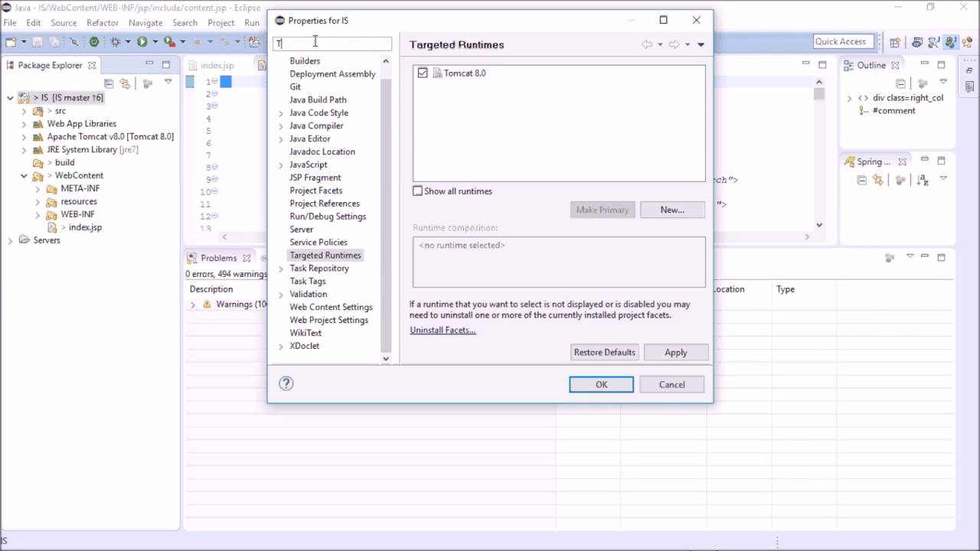
Task: Click the Cancel button
Action: 671,384
